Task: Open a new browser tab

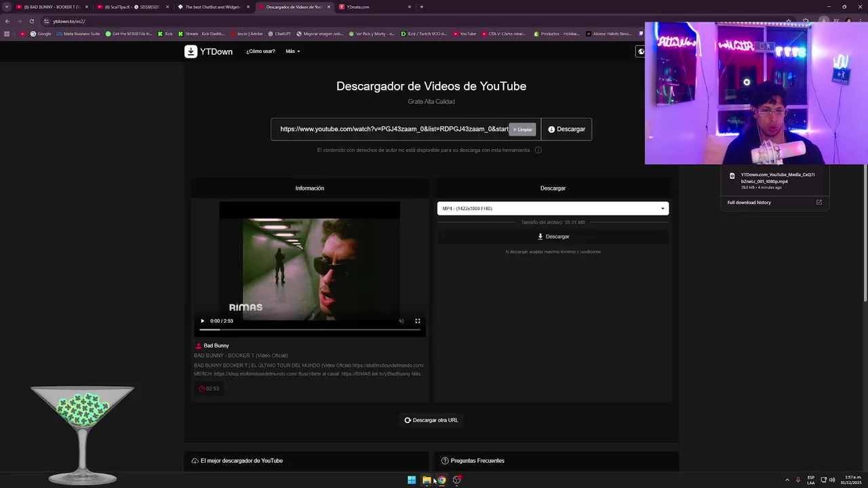Action: [422, 7]
